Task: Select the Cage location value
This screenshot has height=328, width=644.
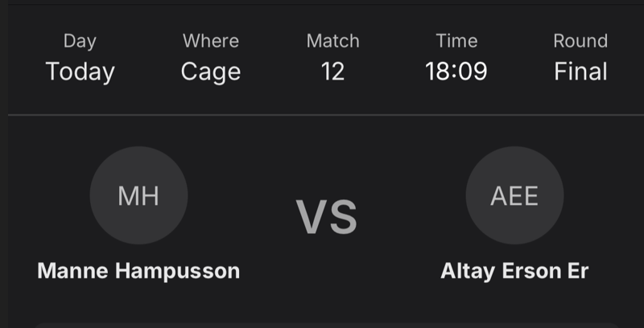Action: (211, 72)
